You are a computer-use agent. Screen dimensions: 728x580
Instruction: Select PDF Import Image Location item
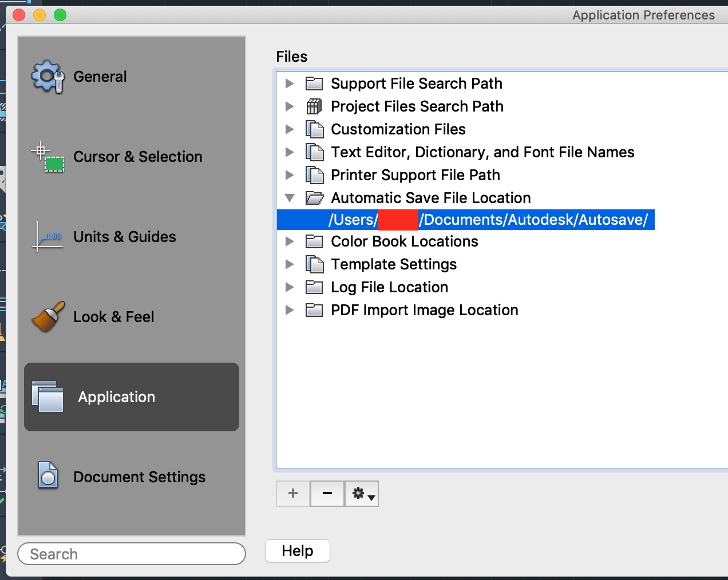(424, 310)
